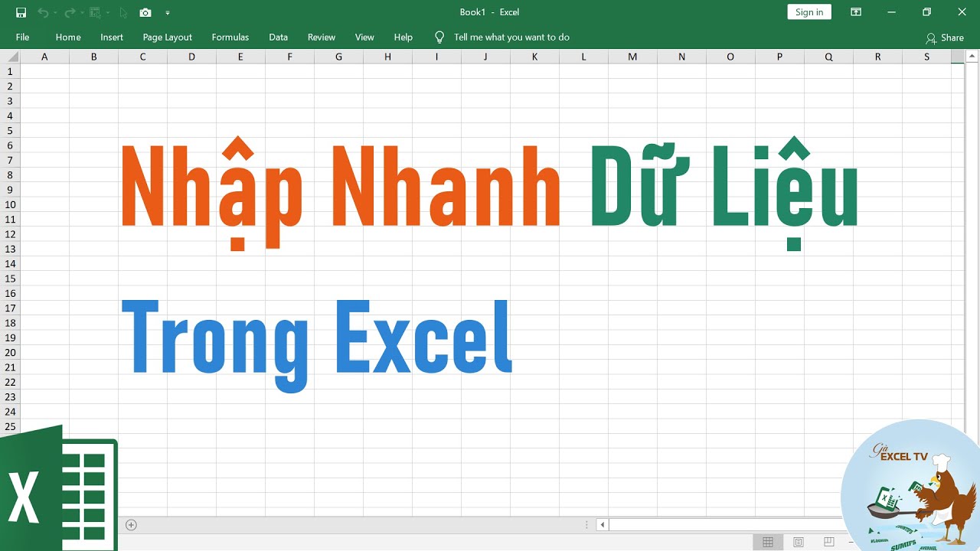The width and height of the screenshot is (980, 551).
Task: Select column S by its header
Action: [x=926, y=57]
